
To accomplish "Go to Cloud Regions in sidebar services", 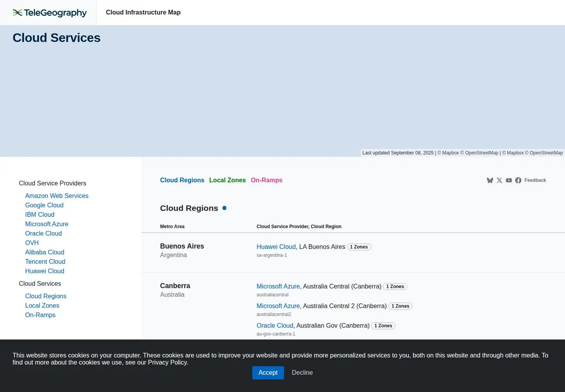I will point(46,296).
